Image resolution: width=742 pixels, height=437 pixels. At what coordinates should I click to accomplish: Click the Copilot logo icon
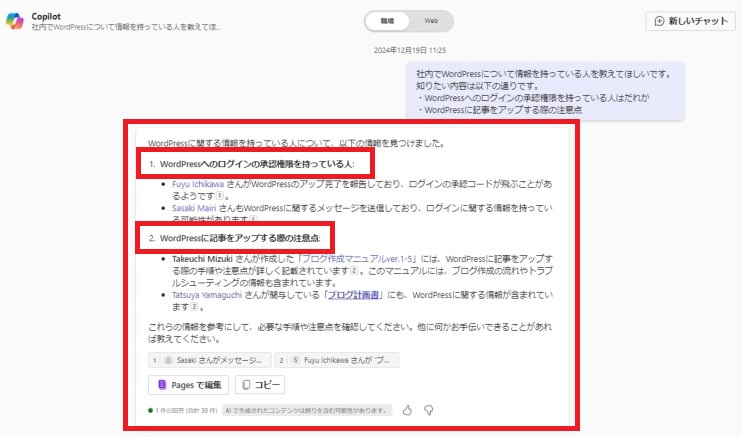point(15,21)
